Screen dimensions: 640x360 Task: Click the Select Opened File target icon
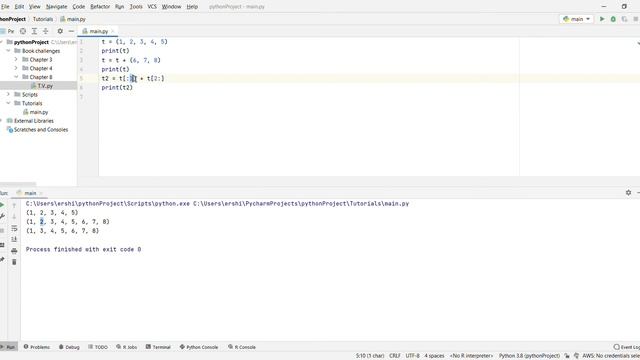(x=23, y=31)
